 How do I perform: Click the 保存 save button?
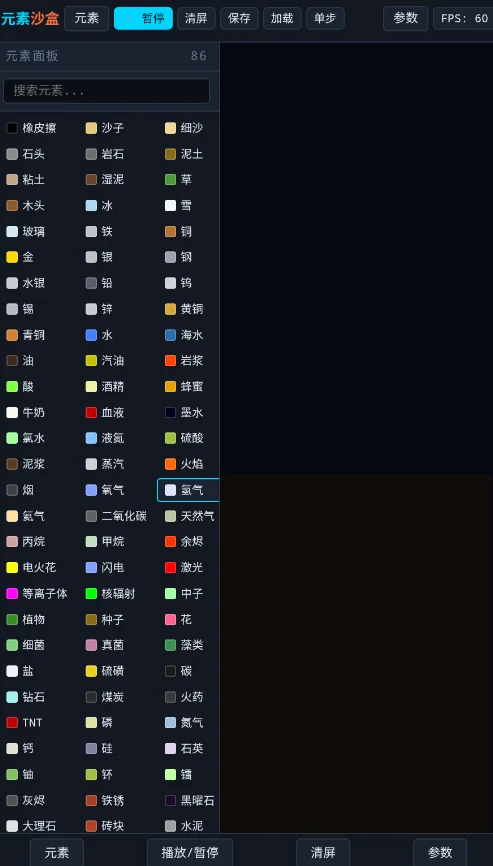tap(239, 18)
